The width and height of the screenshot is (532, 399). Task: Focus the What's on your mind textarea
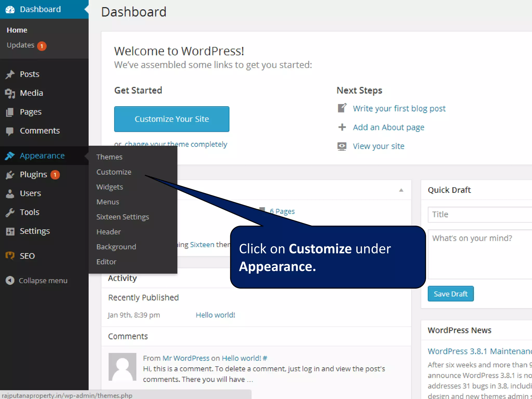tap(480, 254)
